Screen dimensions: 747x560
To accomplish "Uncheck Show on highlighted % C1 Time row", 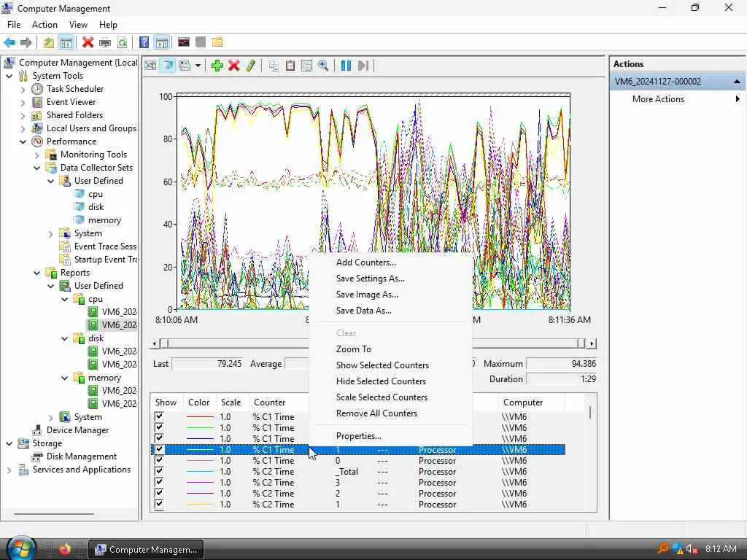I will pyautogui.click(x=159, y=449).
